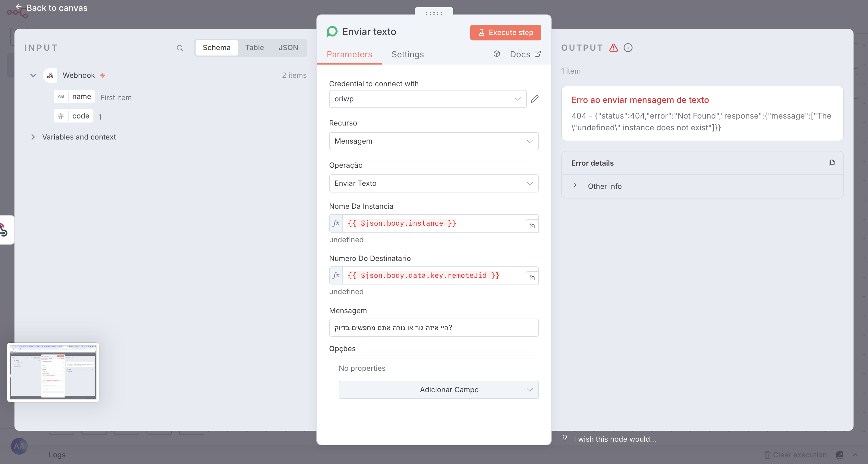The width and height of the screenshot is (868, 464).
Task: Click the screenshot thumbnail preview
Action: (x=53, y=372)
